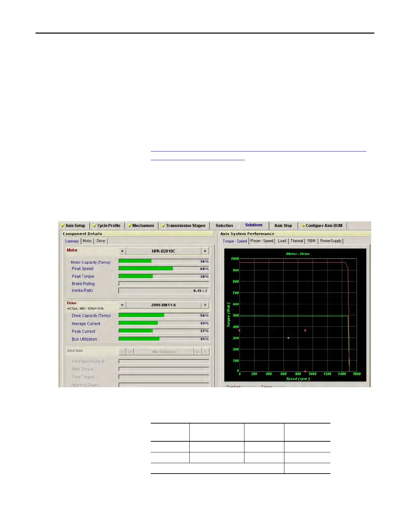Select the previous drive with left arrow
Viewport: 411px width, 532px height.
(122, 305)
